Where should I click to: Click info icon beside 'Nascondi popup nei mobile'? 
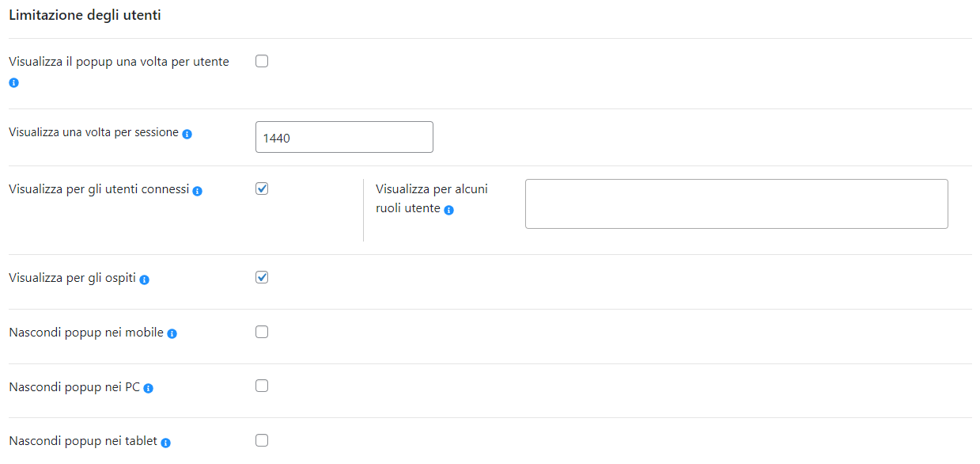point(172,333)
